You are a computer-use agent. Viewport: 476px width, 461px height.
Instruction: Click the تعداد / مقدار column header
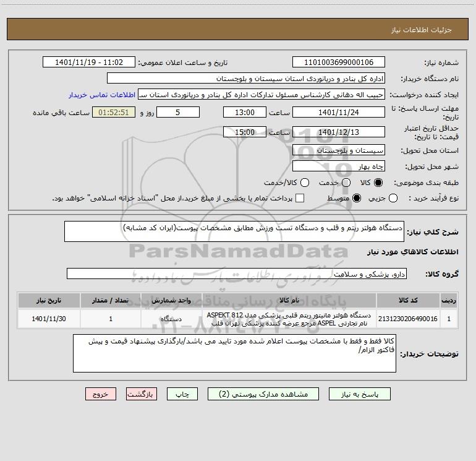click(111, 300)
